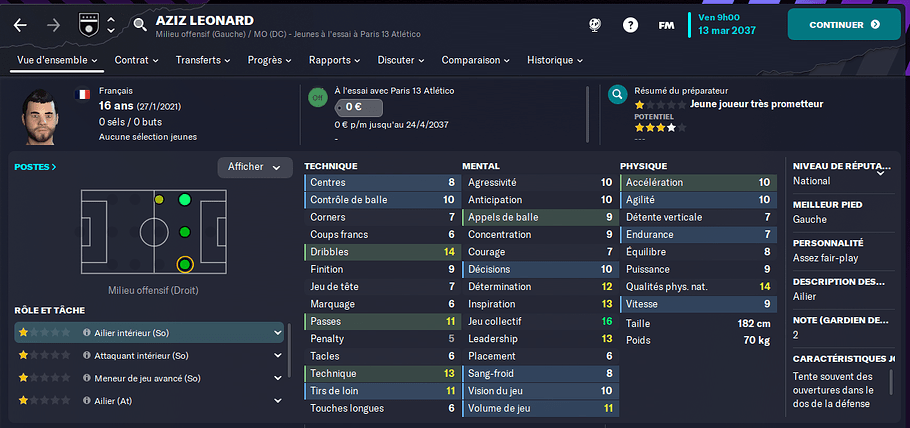Open the coach report magnifier icon
This screenshot has width=910, height=428.
coord(618,94)
